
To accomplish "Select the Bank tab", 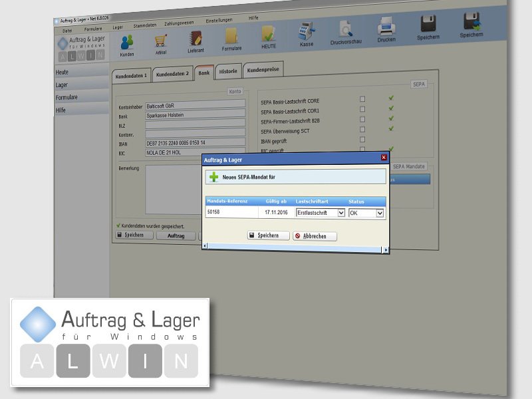I will click(204, 72).
